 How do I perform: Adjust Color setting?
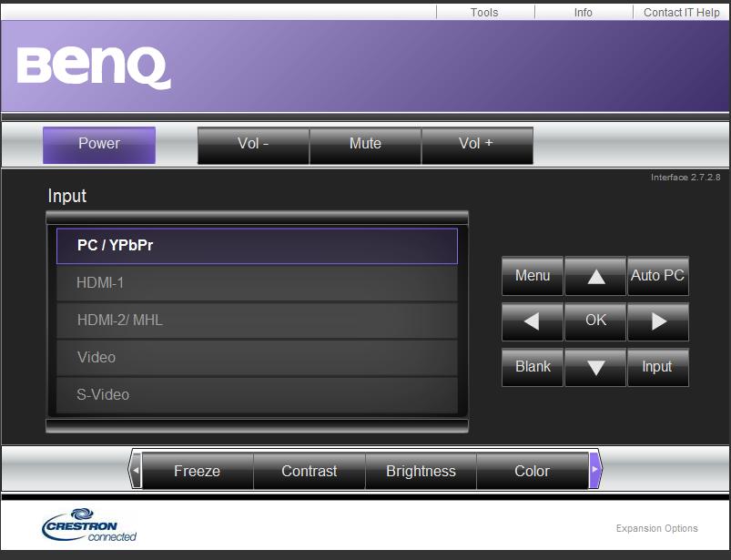tap(533, 471)
